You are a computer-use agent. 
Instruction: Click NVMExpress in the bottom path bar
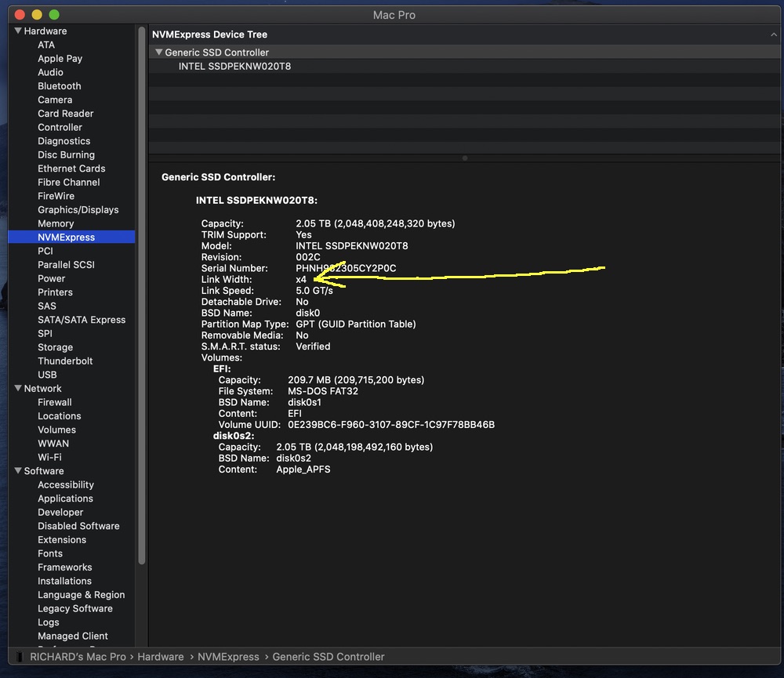coord(228,657)
